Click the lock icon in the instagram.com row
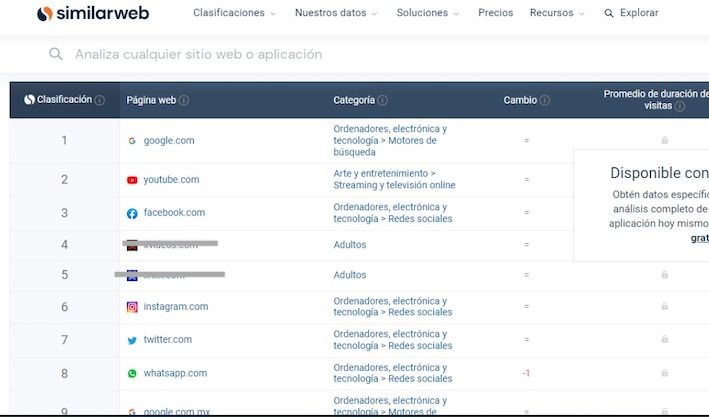Screen dimensions: 709x417 point(665,306)
